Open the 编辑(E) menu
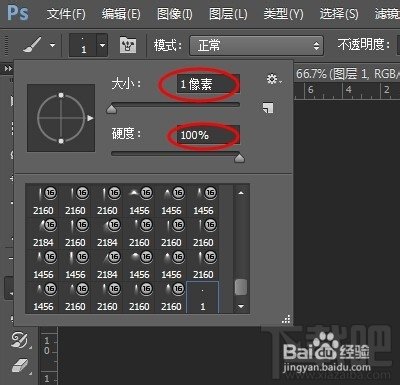Screen dimensions: 400x385 [121, 14]
